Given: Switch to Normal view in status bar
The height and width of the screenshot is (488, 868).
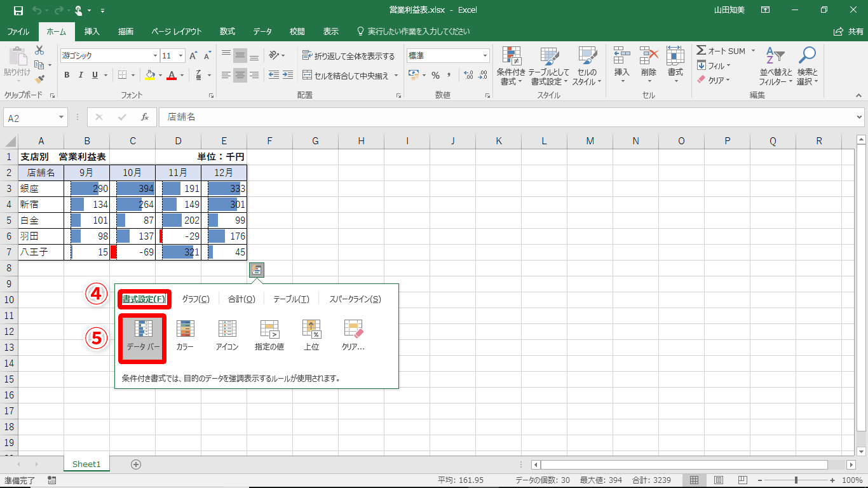Looking at the screenshot, I should click(x=695, y=480).
